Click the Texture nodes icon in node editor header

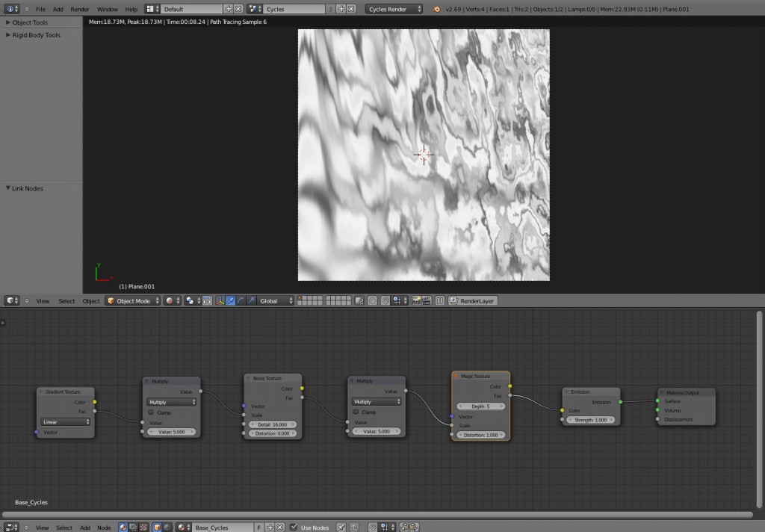point(145,527)
